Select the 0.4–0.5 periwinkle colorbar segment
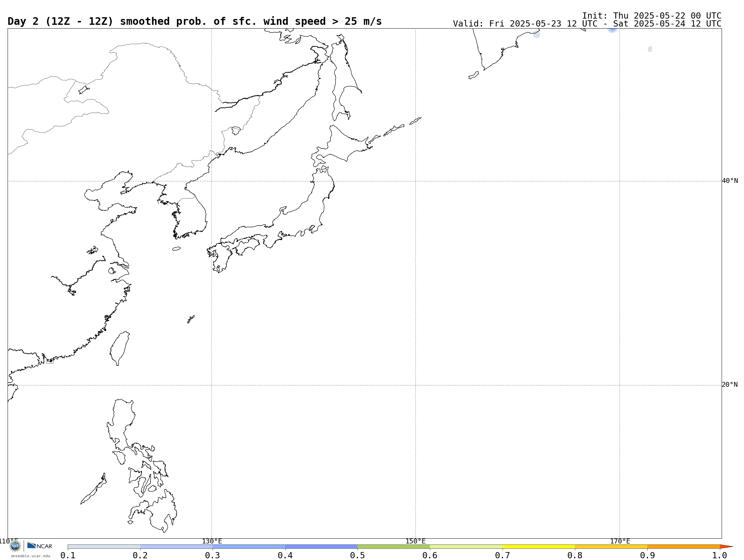Viewport: 744px width, 560px height. coord(321,547)
